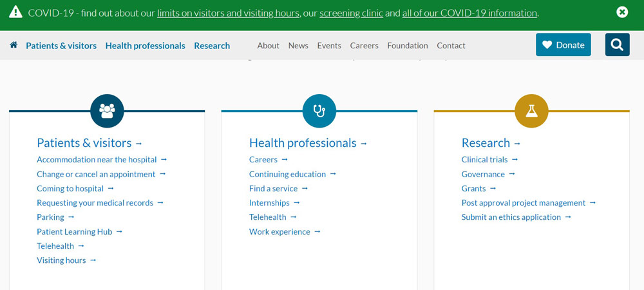Open Change or cancel an appointment
Viewport: 644px width, 290px height.
96,174
